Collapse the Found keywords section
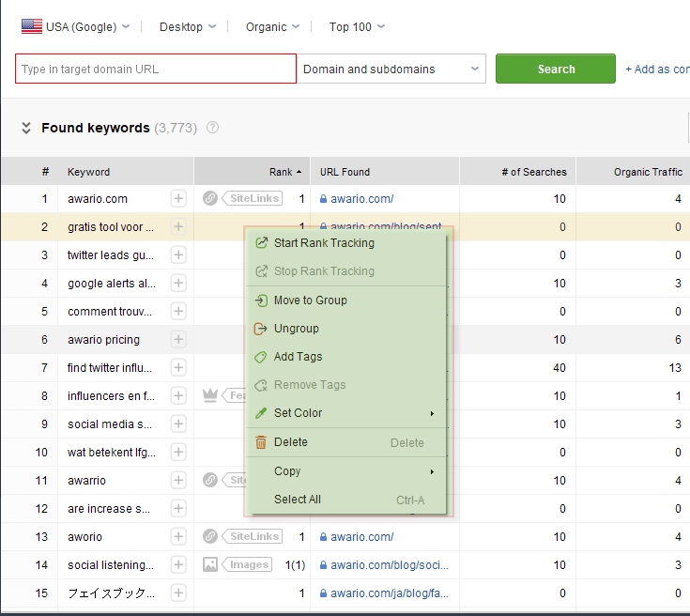The width and height of the screenshot is (690, 616). (26, 128)
